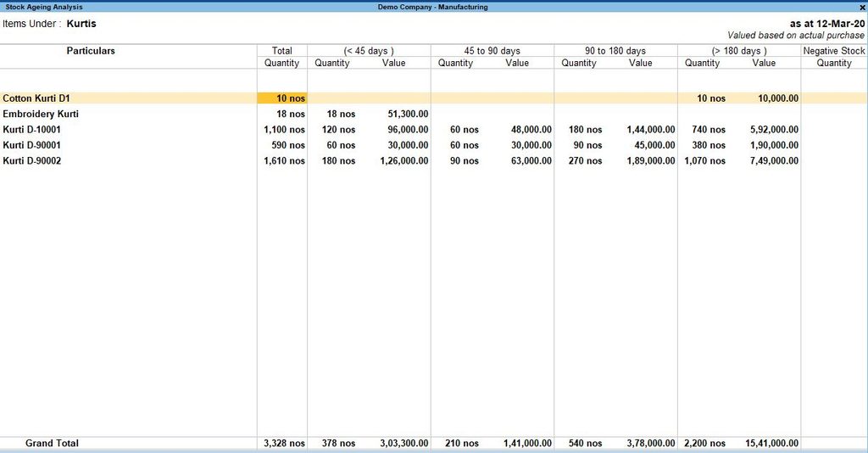Click the Total column header
This screenshot has height=453, width=868.
281,51
